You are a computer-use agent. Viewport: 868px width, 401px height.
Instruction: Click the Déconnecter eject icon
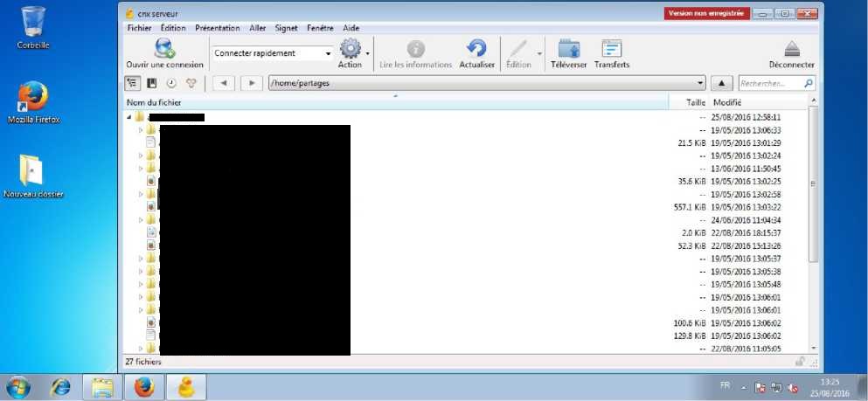click(x=791, y=49)
